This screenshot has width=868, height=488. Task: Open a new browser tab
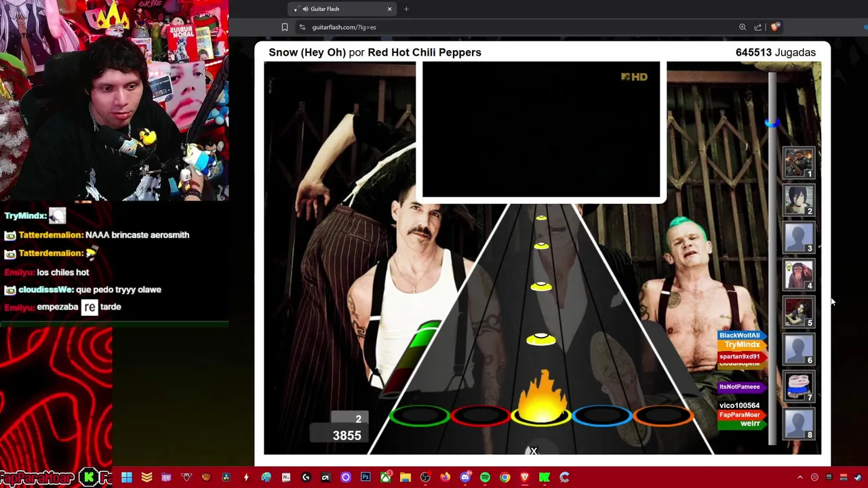(x=406, y=9)
